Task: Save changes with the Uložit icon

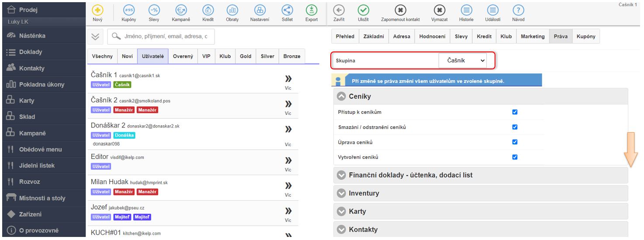Action: coord(363,11)
